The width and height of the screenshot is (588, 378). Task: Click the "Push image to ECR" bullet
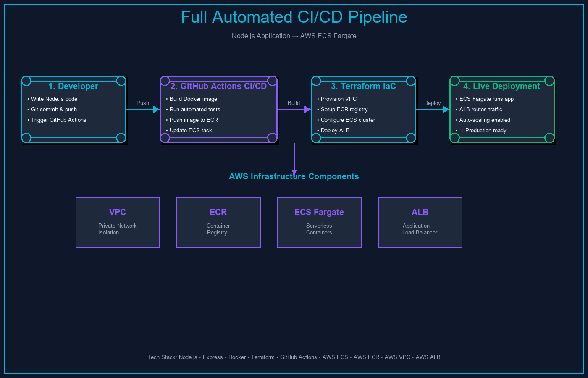[x=194, y=120]
